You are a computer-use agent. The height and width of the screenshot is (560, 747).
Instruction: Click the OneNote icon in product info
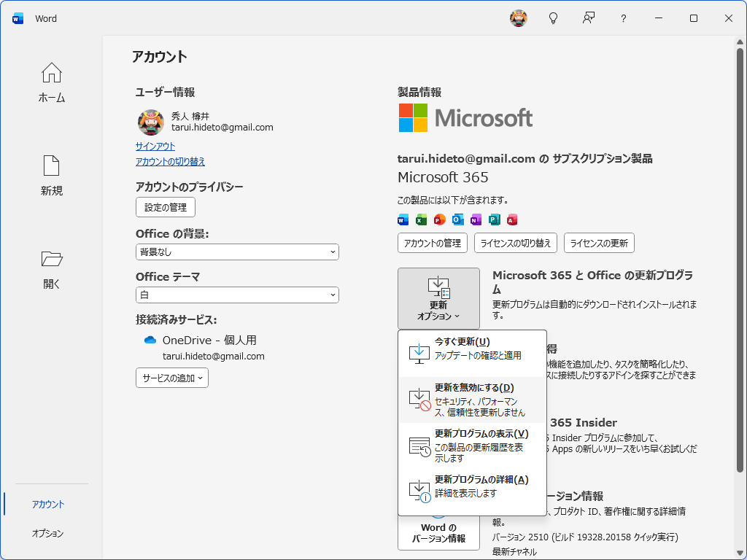pyautogui.click(x=476, y=219)
